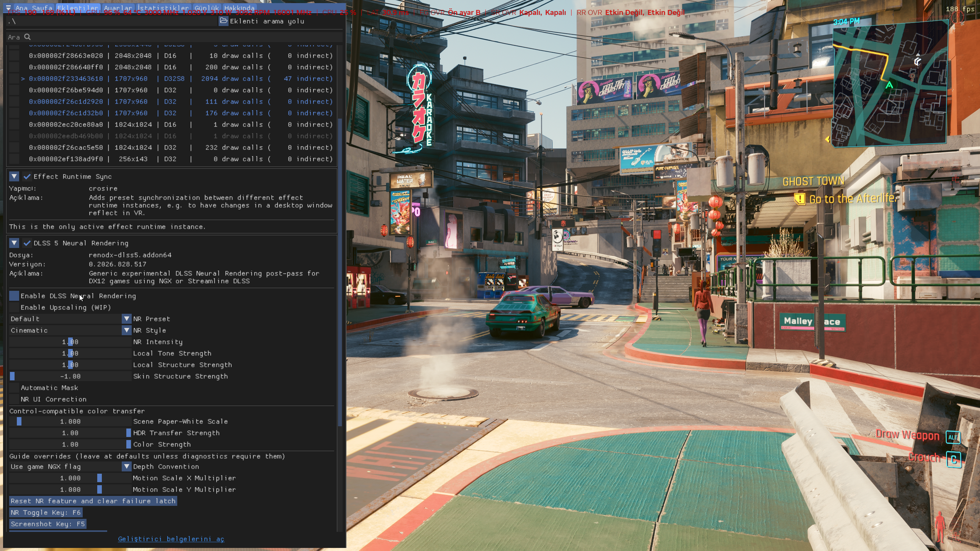Open the NR Preset dropdown
Screen dimensions: 980x551
pos(70,319)
